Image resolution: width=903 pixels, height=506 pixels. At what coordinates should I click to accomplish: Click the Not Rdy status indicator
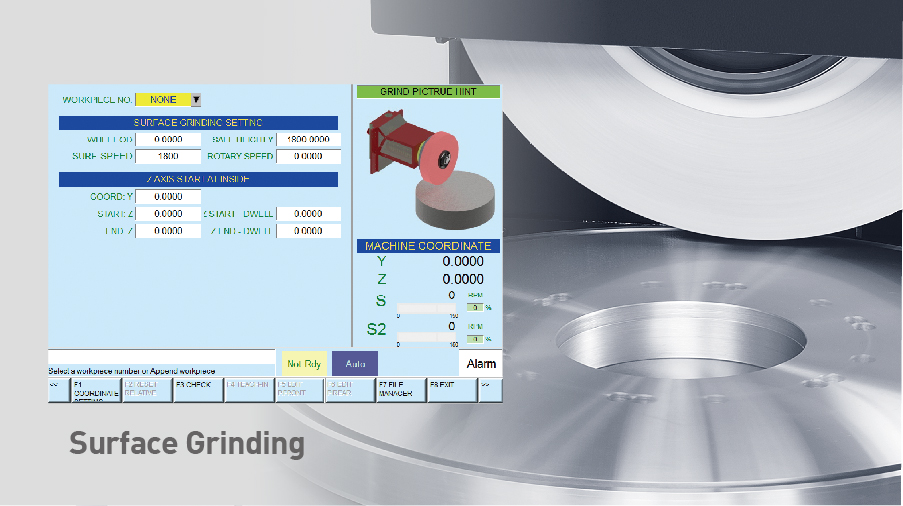[x=304, y=364]
